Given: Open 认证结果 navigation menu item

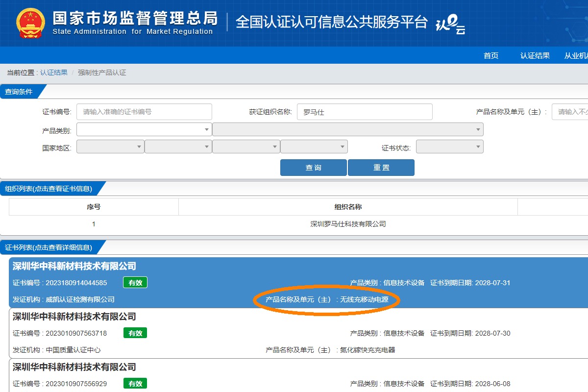Looking at the screenshot, I should 535,56.
